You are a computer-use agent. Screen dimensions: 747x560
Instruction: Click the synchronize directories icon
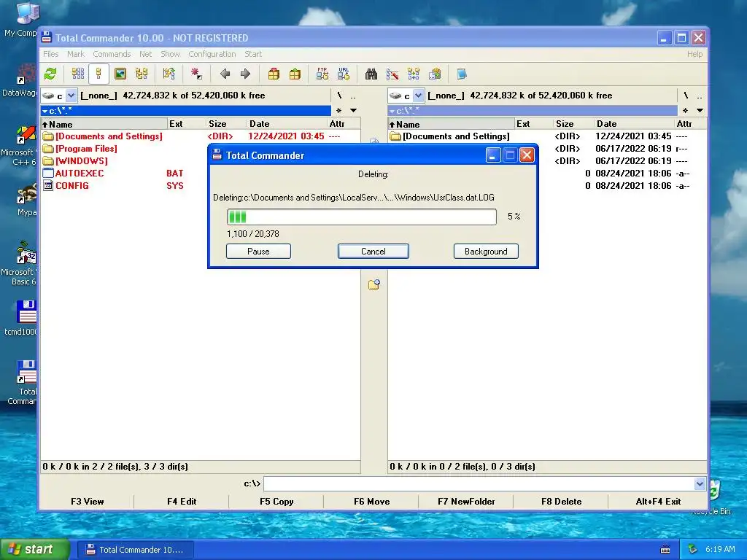tap(414, 74)
